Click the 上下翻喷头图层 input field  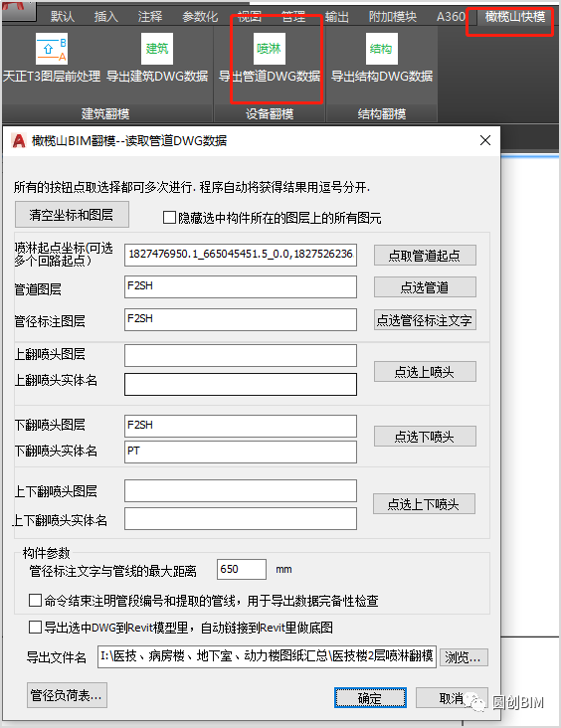(241, 490)
